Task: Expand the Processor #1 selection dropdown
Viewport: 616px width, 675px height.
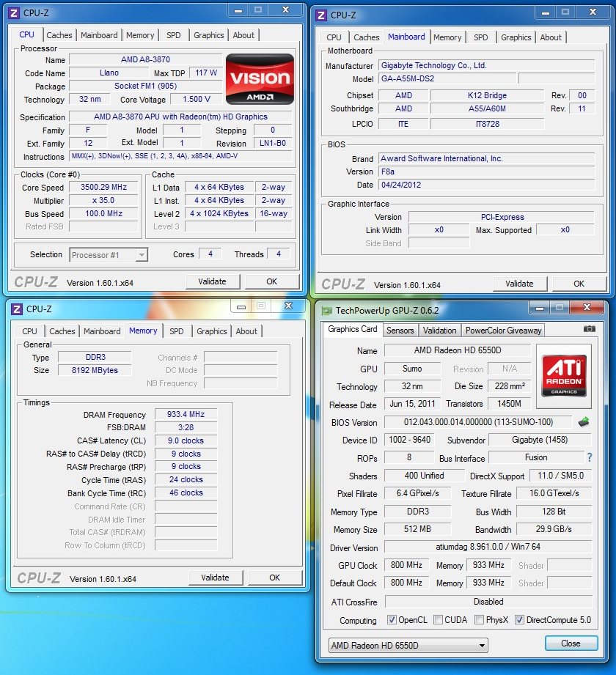Action: click(x=109, y=255)
